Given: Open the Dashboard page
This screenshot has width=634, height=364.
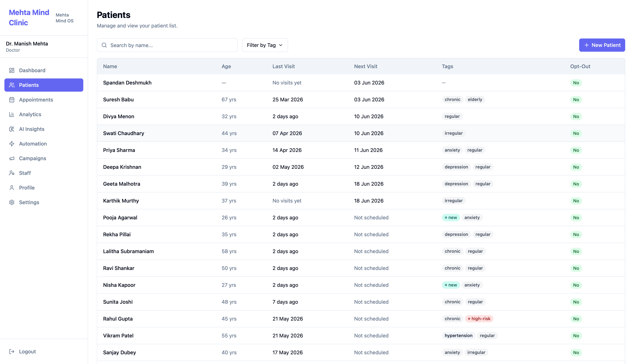Looking at the screenshot, I should pos(44,70).
